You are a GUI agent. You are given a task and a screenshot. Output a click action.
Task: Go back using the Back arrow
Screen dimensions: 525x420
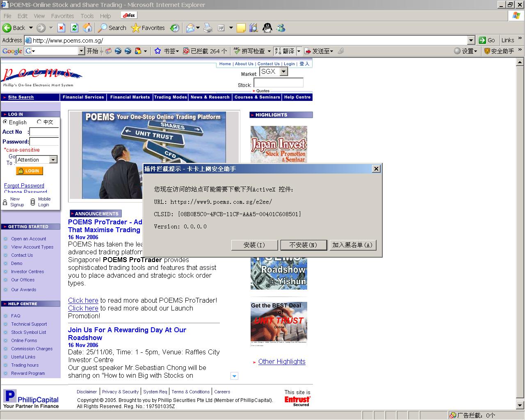click(14, 28)
